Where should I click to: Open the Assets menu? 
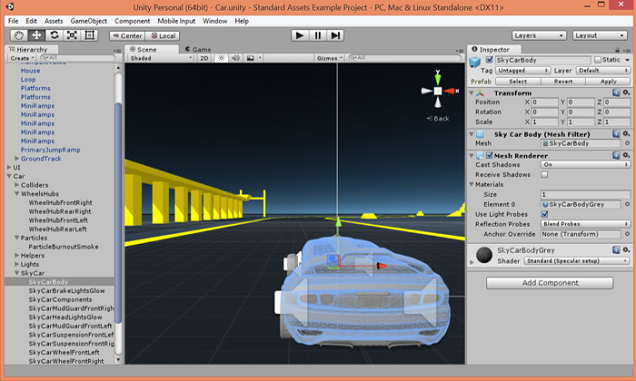(x=54, y=21)
